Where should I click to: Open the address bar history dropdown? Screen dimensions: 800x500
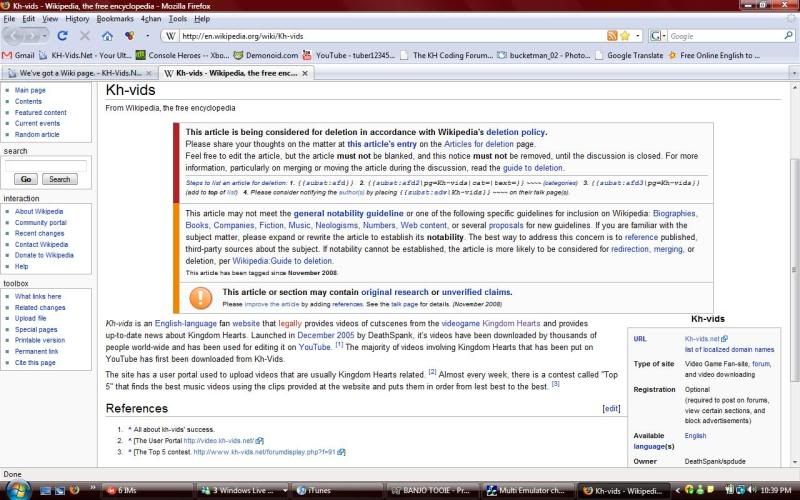coord(638,36)
